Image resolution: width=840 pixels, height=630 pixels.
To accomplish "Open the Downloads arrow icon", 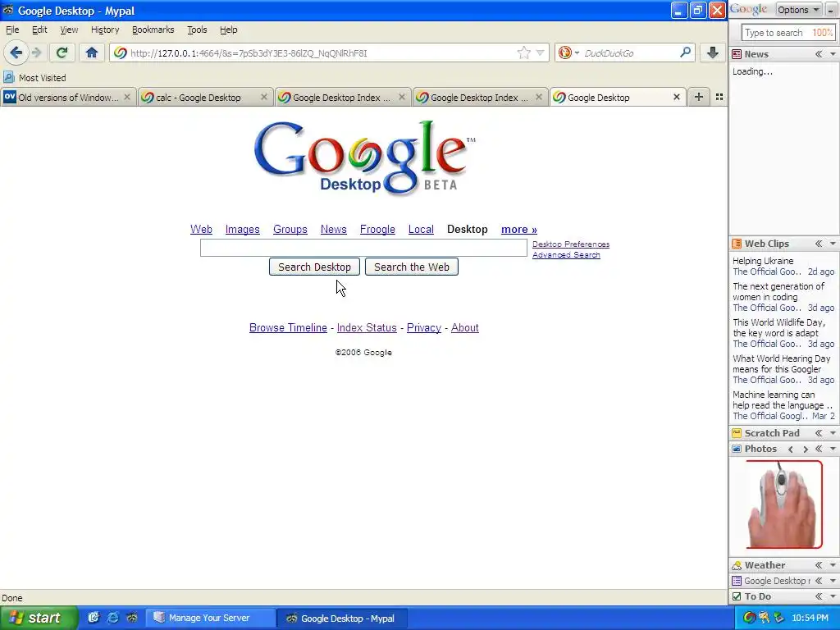I will coord(713,52).
